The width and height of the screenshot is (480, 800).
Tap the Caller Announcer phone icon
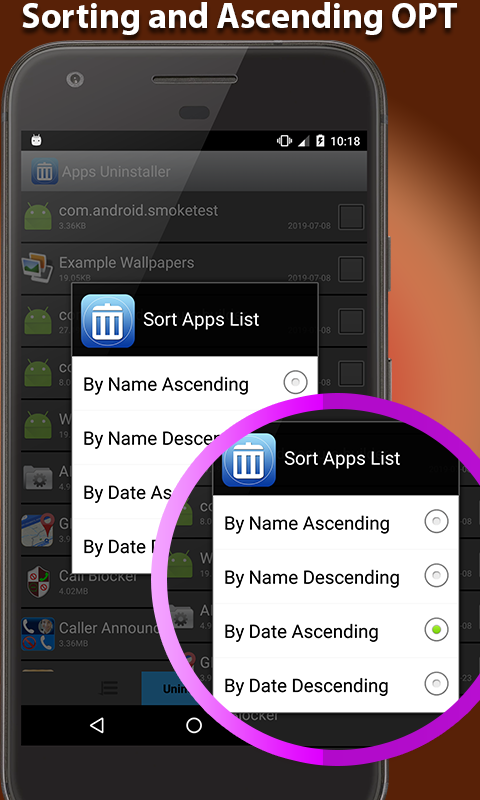(x=38, y=634)
